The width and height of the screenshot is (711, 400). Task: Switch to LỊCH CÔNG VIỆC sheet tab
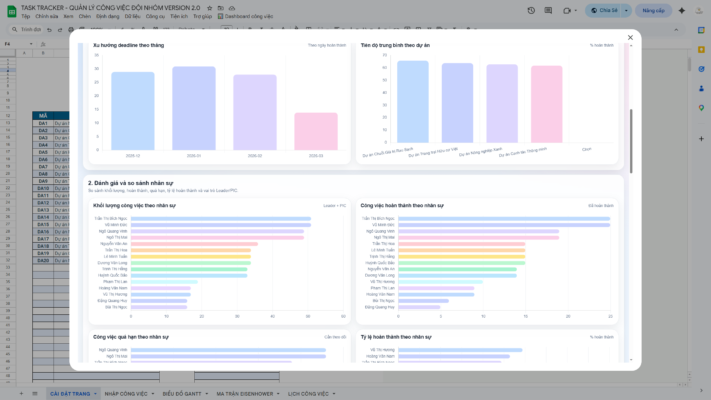point(308,394)
